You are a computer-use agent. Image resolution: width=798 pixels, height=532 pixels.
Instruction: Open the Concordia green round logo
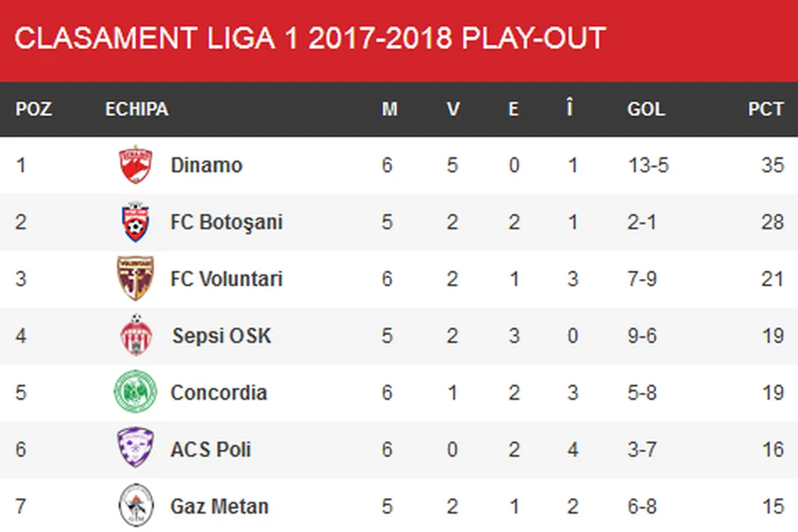point(135,393)
